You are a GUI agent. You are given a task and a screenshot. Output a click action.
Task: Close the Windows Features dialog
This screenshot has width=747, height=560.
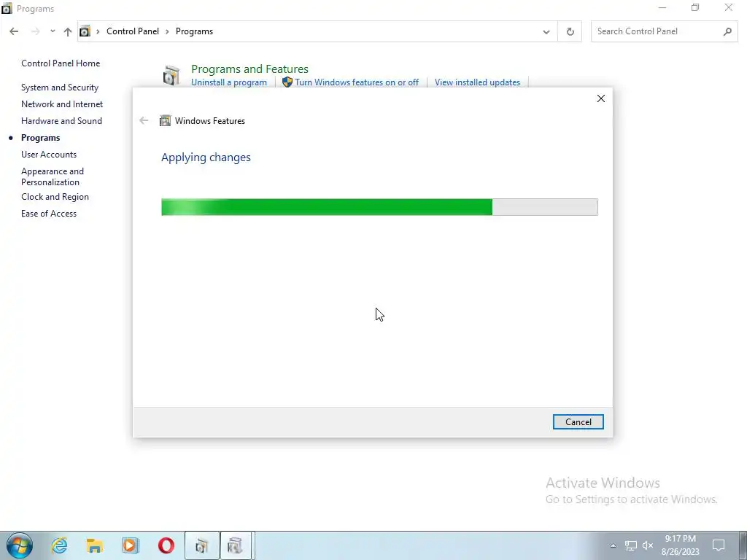[x=601, y=98]
